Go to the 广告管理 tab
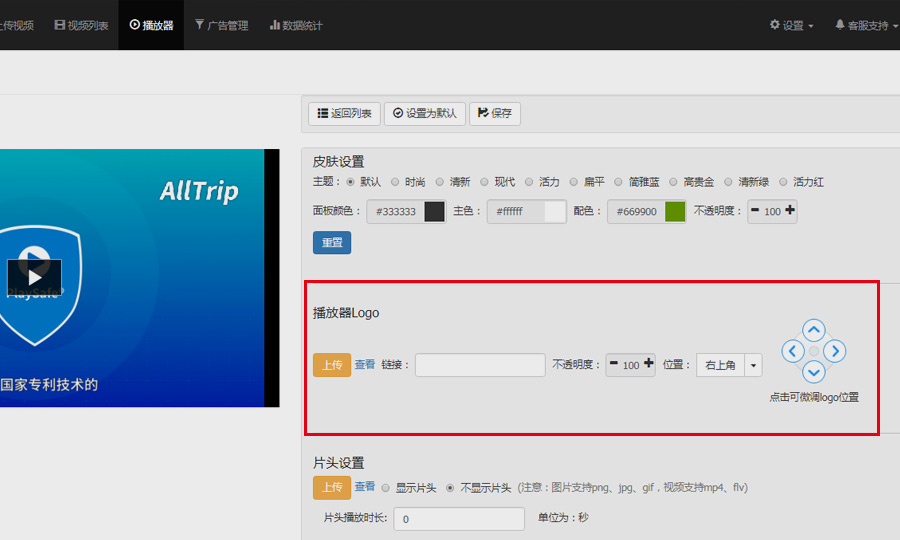 point(221,25)
